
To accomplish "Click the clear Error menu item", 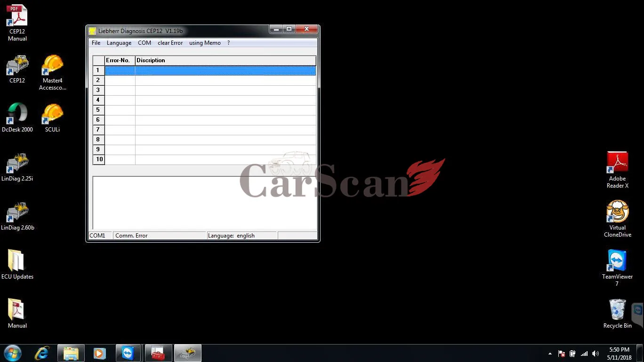I will point(170,43).
